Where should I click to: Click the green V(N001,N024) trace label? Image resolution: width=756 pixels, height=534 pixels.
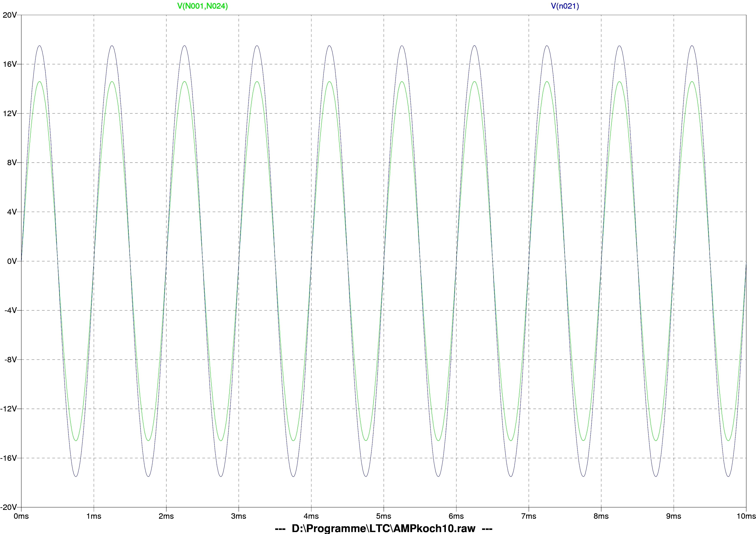pyautogui.click(x=202, y=6)
